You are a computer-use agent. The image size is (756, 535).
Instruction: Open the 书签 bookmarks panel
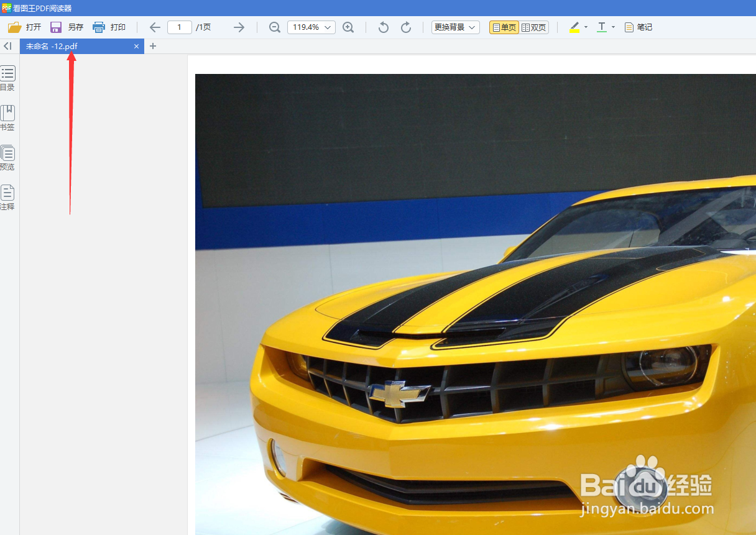7,118
